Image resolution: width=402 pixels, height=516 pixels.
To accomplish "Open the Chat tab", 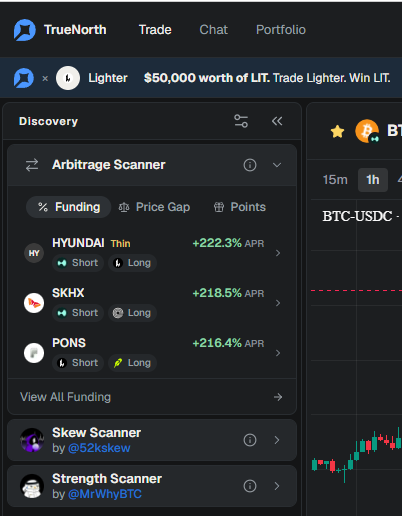I will point(213,30).
